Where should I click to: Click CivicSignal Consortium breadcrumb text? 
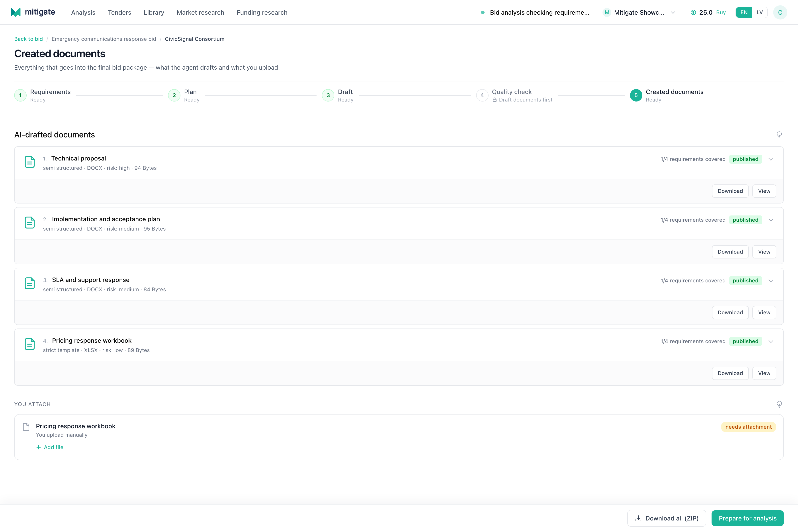(194, 39)
